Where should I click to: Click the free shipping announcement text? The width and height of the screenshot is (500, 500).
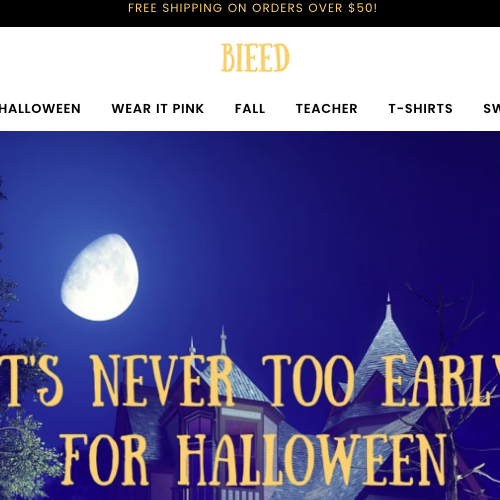[253, 8]
